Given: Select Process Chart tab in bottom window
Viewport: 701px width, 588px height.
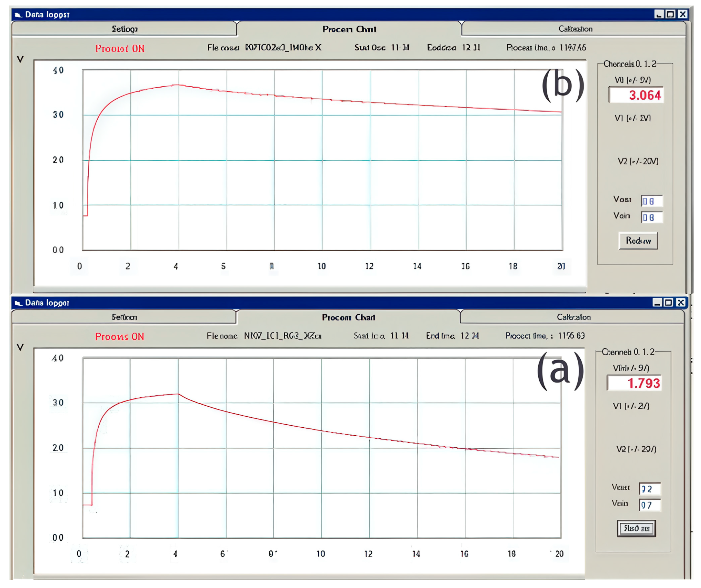Looking at the screenshot, I should pyautogui.click(x=348, y=317).
